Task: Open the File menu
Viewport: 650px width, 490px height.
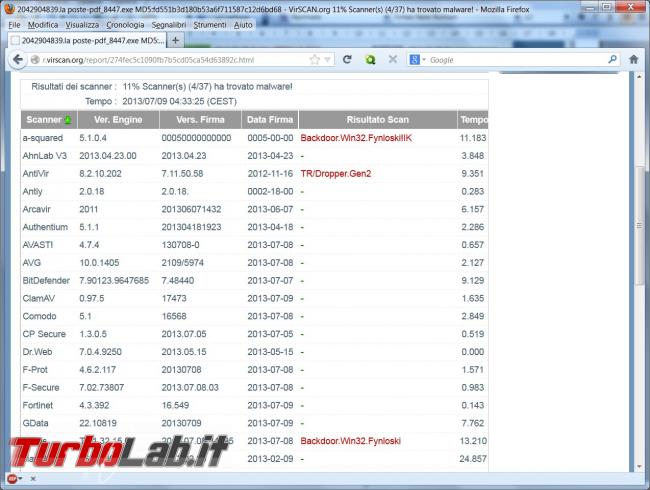Action: pyautogui.click(x=14, y=25)
